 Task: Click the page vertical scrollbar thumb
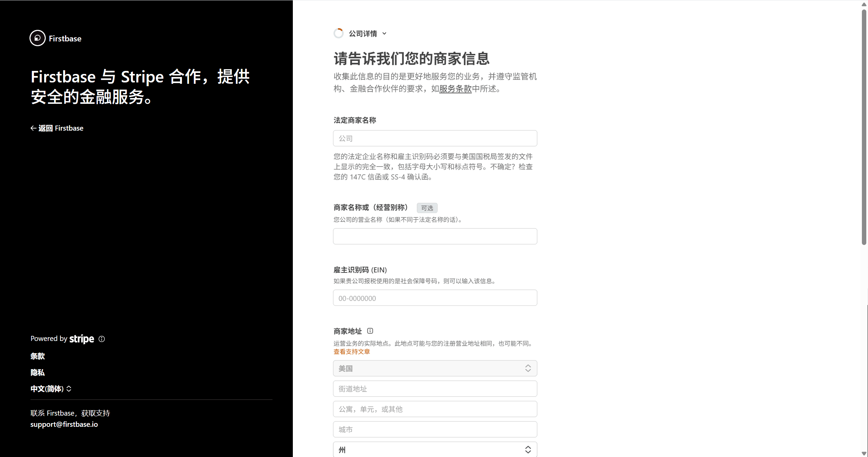(x=864, y=127)
